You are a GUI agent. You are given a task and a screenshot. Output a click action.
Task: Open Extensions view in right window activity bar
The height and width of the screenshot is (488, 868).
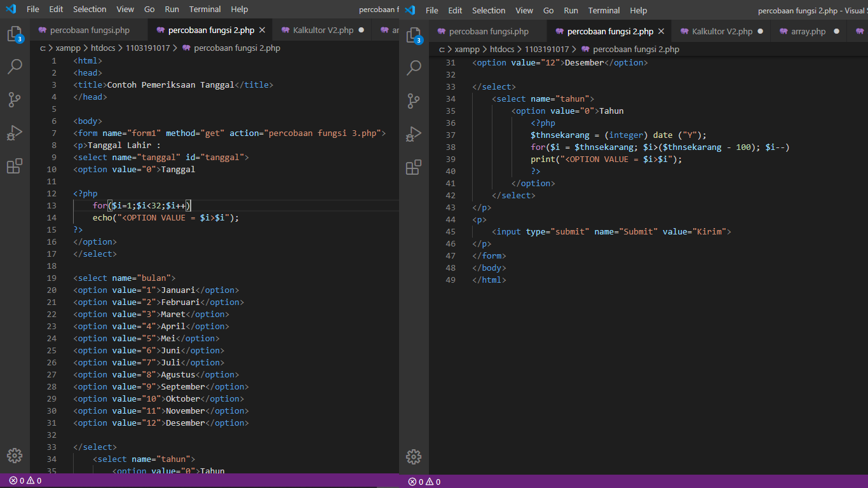click(414, 168)
